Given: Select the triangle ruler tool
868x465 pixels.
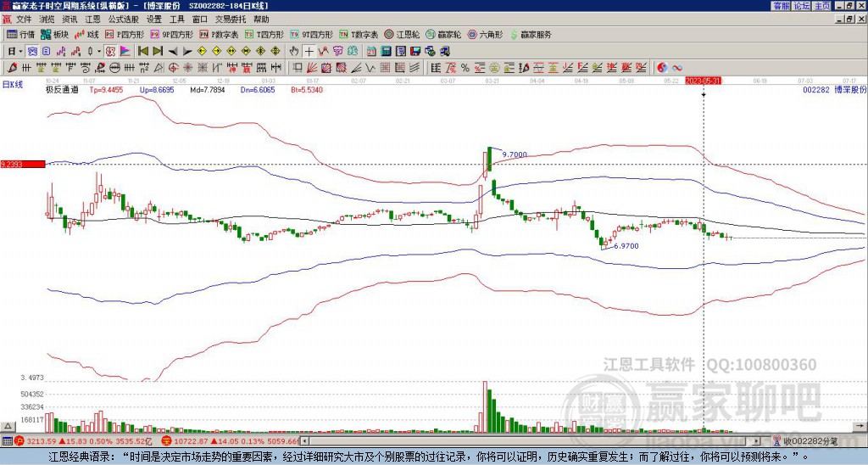Looking at the screenshot, I should coord(159,68).
